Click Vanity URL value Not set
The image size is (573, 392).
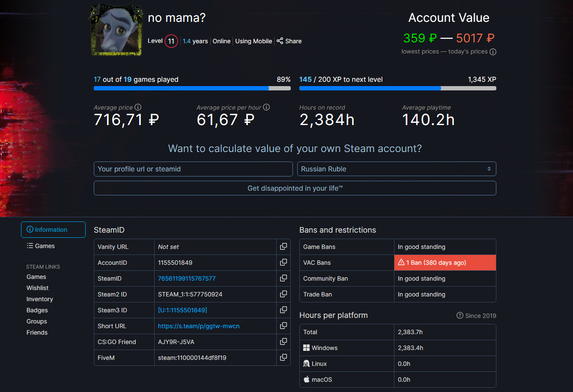click(x=168, y=247)
